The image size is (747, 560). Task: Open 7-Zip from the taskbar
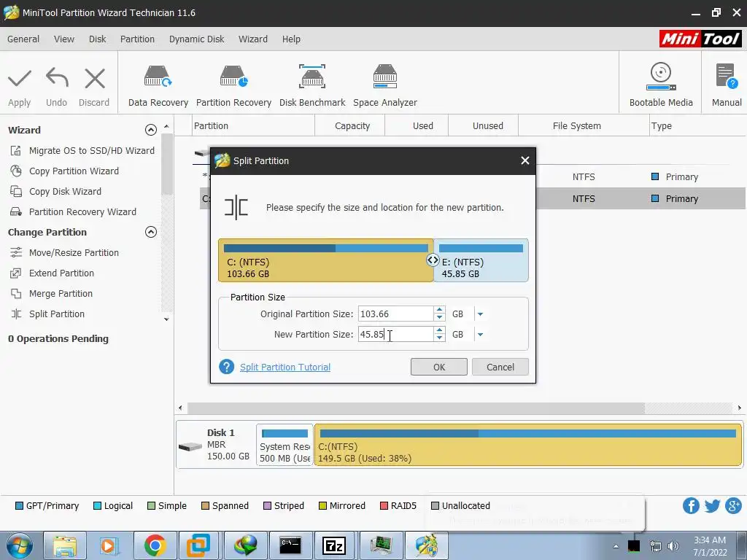334,545
